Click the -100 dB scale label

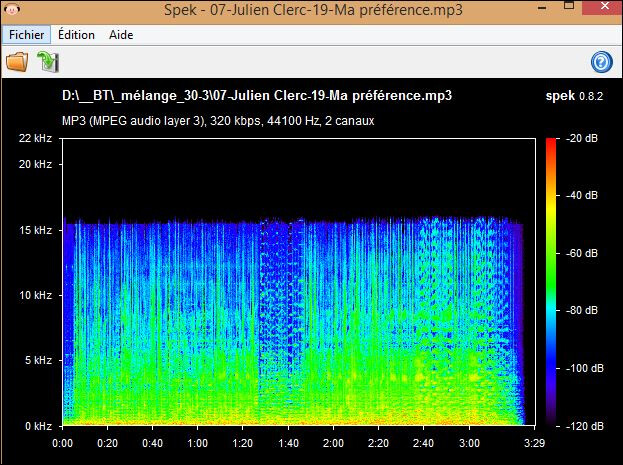point(584,368)
